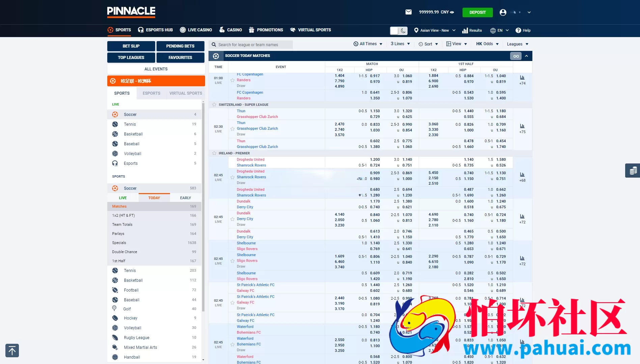
Task: Open the PROMOTIONS menu item
Action: 266,30
